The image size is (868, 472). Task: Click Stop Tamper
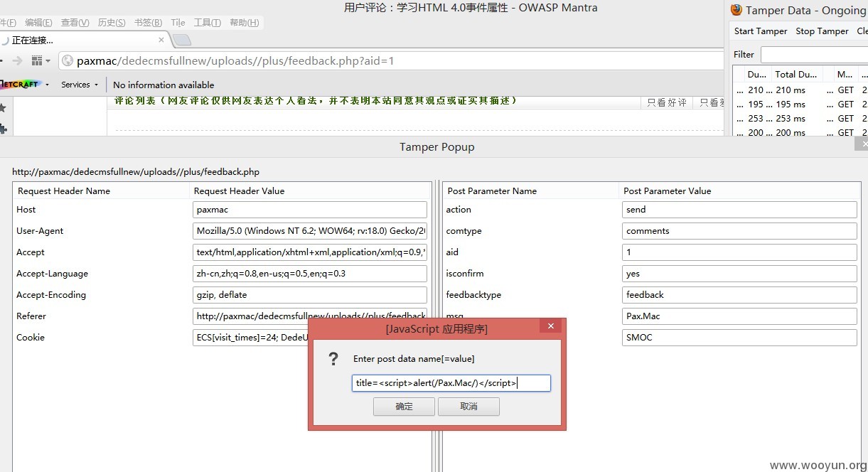pos(822,31)
